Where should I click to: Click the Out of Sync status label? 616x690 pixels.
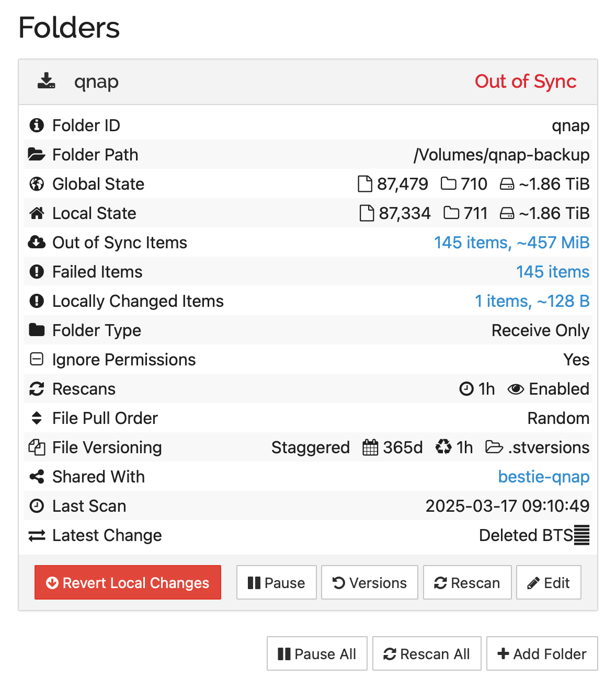[x=526, y=82]
